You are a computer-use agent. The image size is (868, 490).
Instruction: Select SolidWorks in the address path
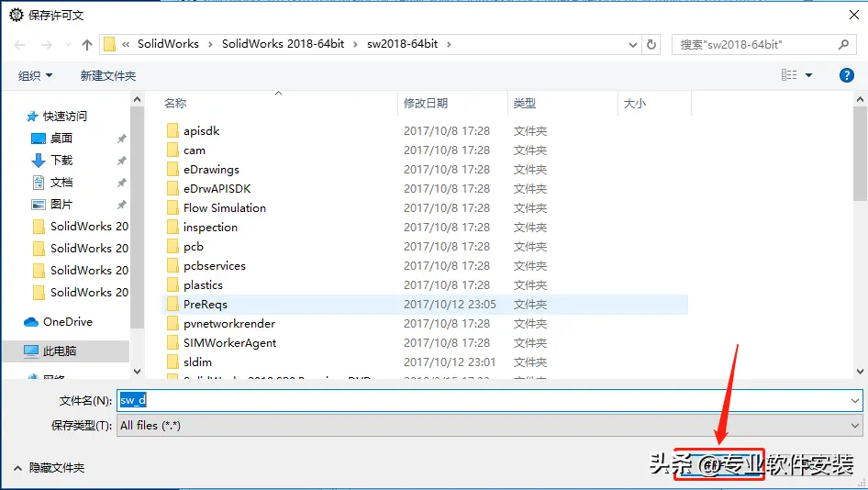coord(168,44)
